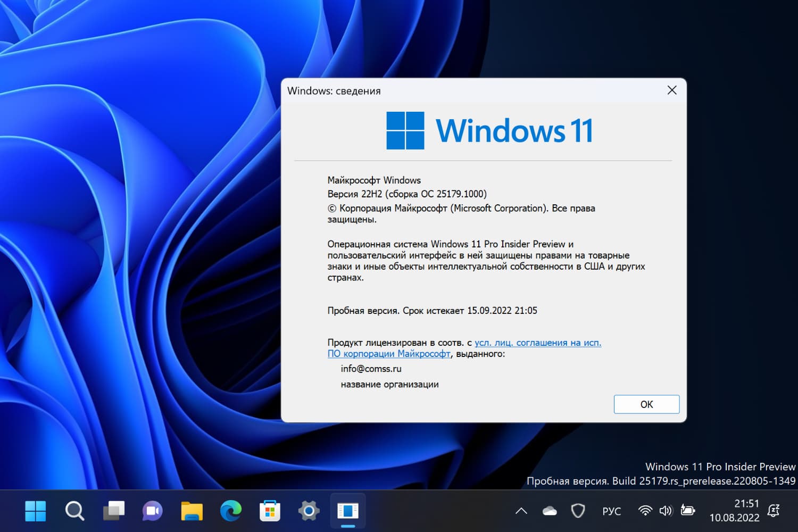
Task: Click the text Версия 22H2 (сборка ОС 25179.1000)
Action: pos(407,194)
